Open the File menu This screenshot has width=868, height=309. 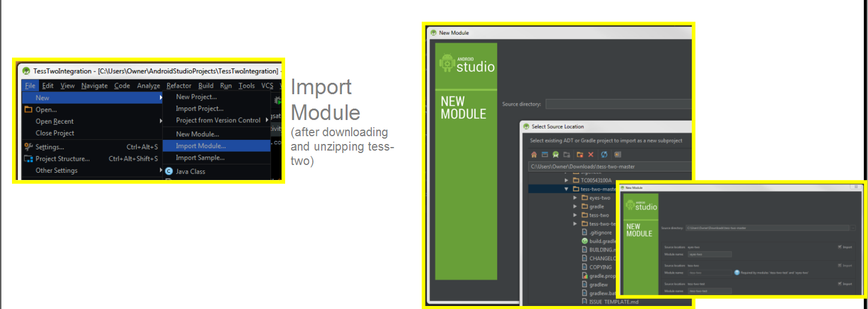(x=30, y=86)
